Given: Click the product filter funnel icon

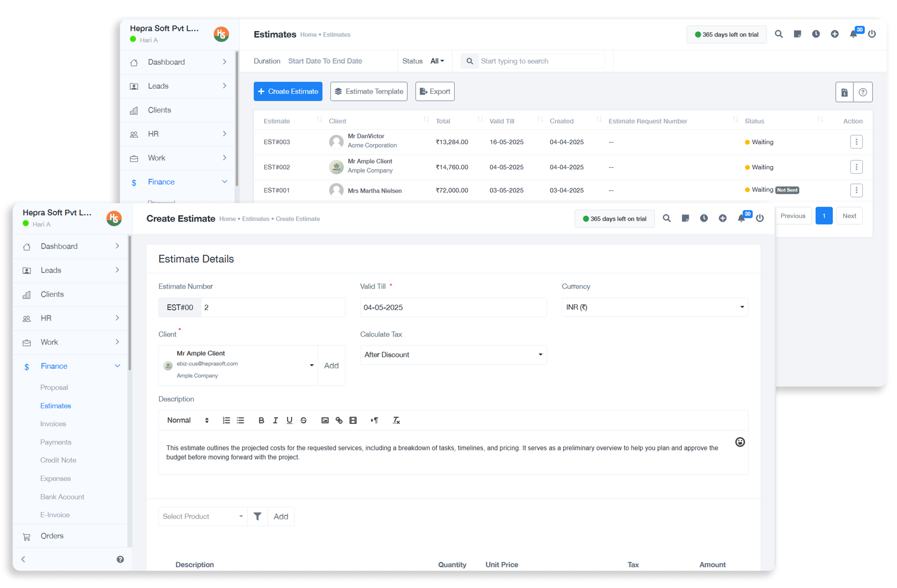Looking at the screenshot, I should [258, 517].
